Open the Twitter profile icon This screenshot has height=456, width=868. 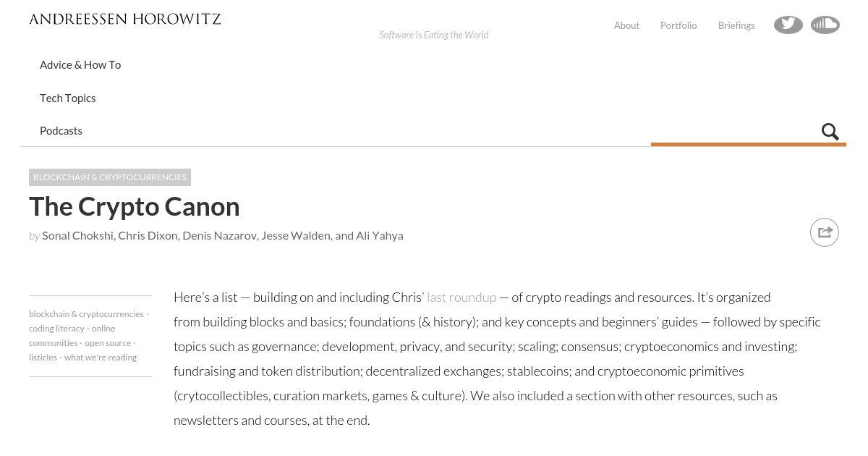788,25
